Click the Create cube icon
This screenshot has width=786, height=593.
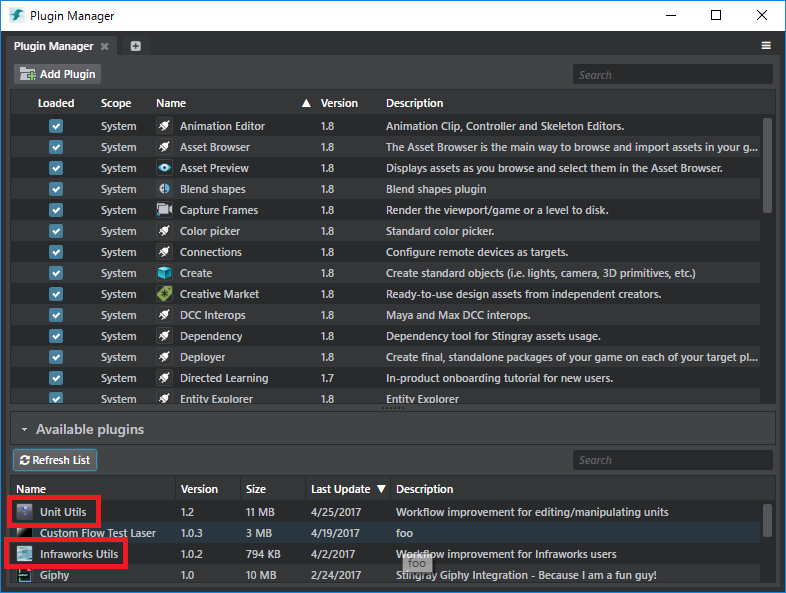pyautogui.click(x=164, y=273)
